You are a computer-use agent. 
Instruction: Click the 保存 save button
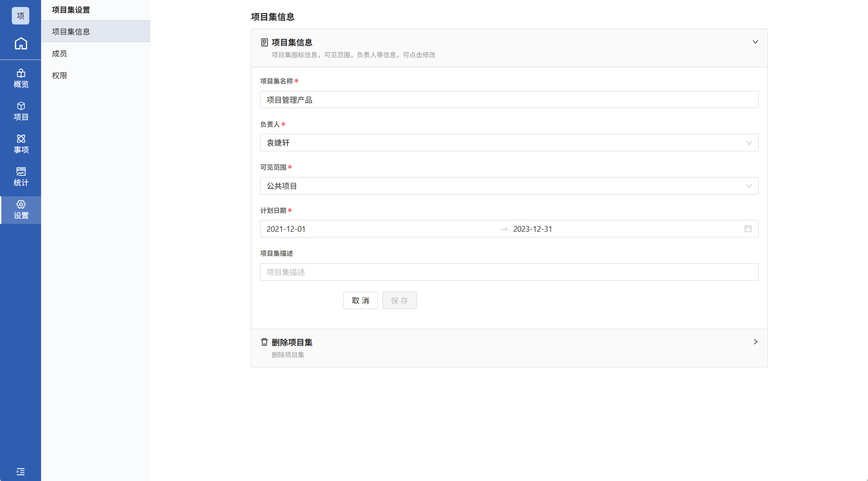[x=399, y=300]
